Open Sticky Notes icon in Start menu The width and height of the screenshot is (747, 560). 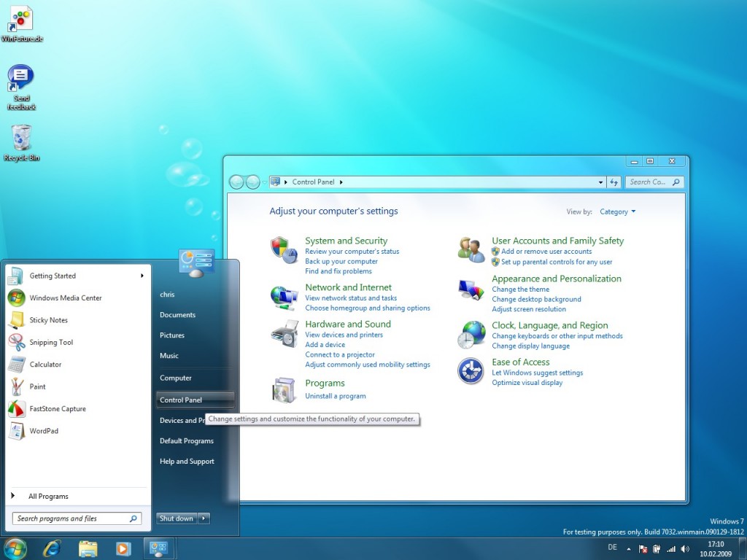pos(16,320)
